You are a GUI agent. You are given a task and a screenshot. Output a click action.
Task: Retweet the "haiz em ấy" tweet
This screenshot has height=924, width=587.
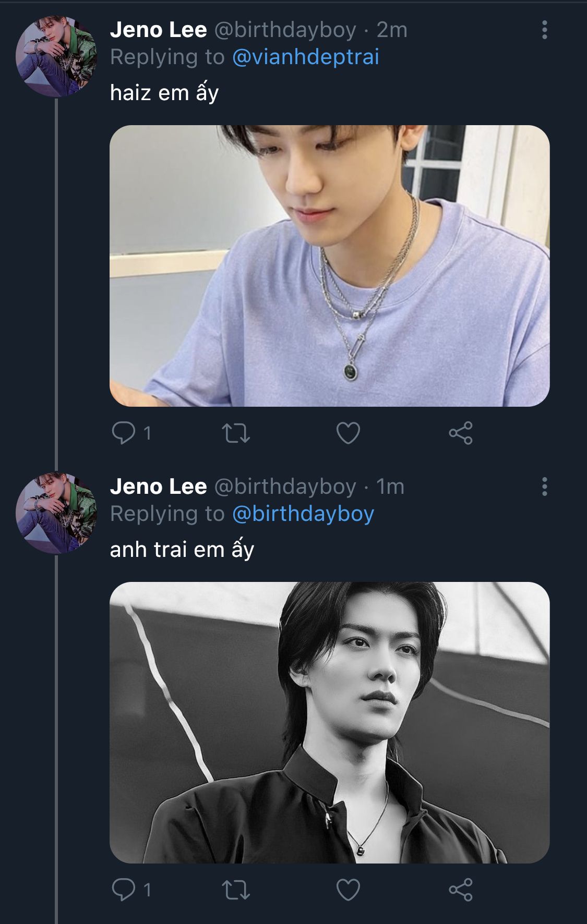236,433
